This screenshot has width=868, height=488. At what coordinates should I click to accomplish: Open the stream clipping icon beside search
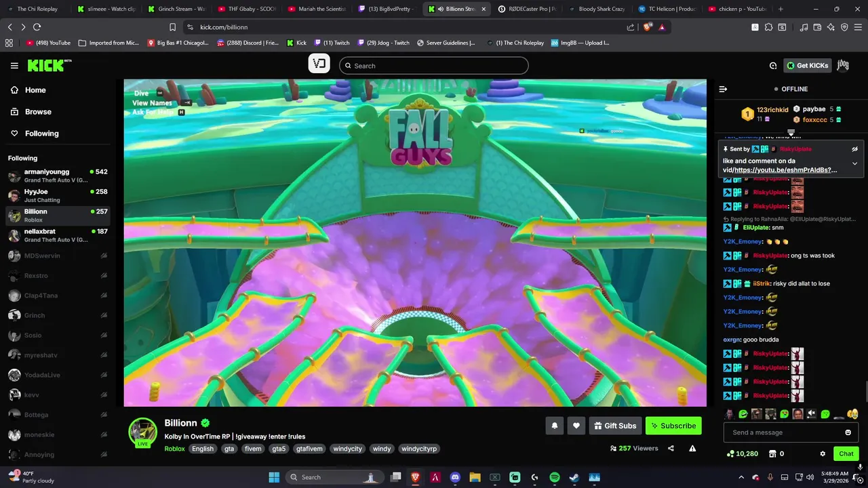tap(319, 64)
